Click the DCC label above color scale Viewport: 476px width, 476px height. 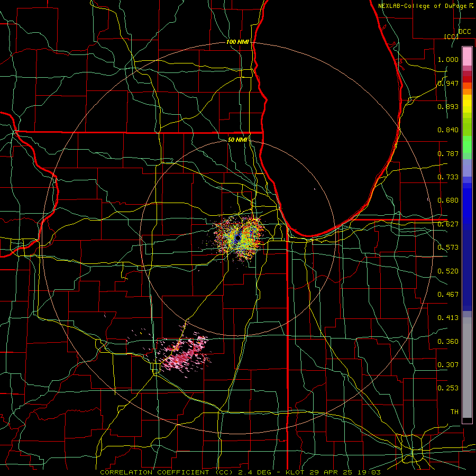[464, 32]
